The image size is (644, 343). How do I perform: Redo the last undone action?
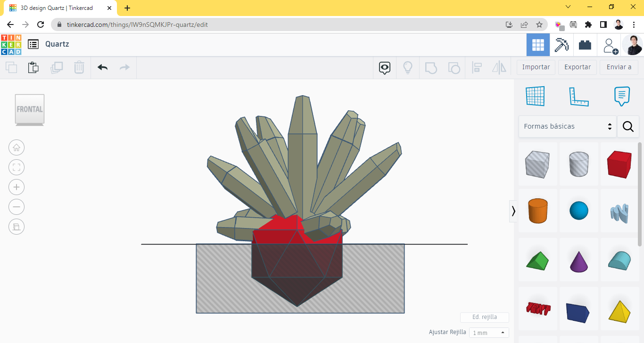(x=124, y=67)
